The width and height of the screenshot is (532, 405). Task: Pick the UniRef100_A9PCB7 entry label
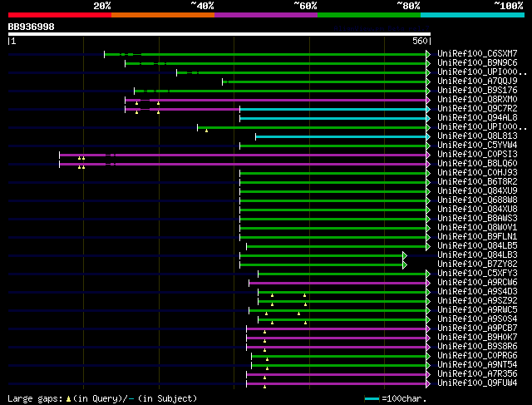point(477,328)
